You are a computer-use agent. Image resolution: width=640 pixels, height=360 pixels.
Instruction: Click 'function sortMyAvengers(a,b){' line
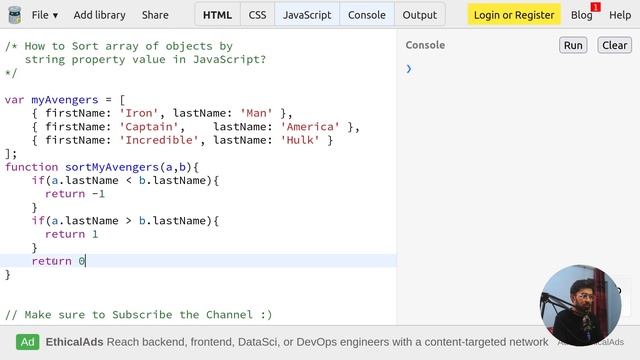coord(102,167)
